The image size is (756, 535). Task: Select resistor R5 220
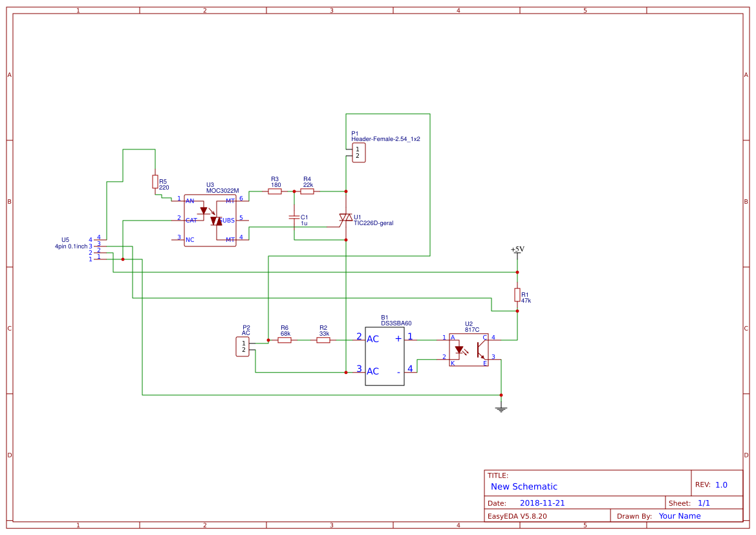[x=155, y=182]
